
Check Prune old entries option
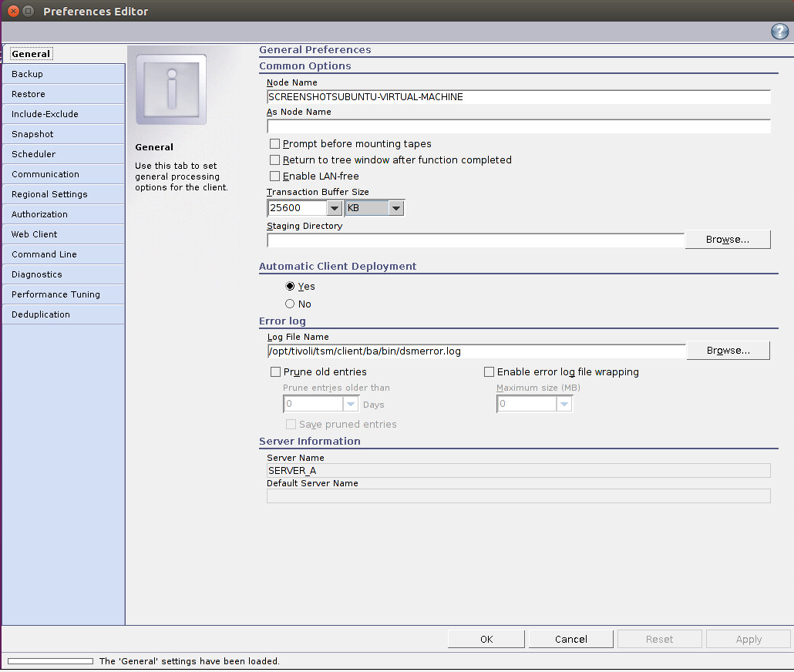click(275, 372)
